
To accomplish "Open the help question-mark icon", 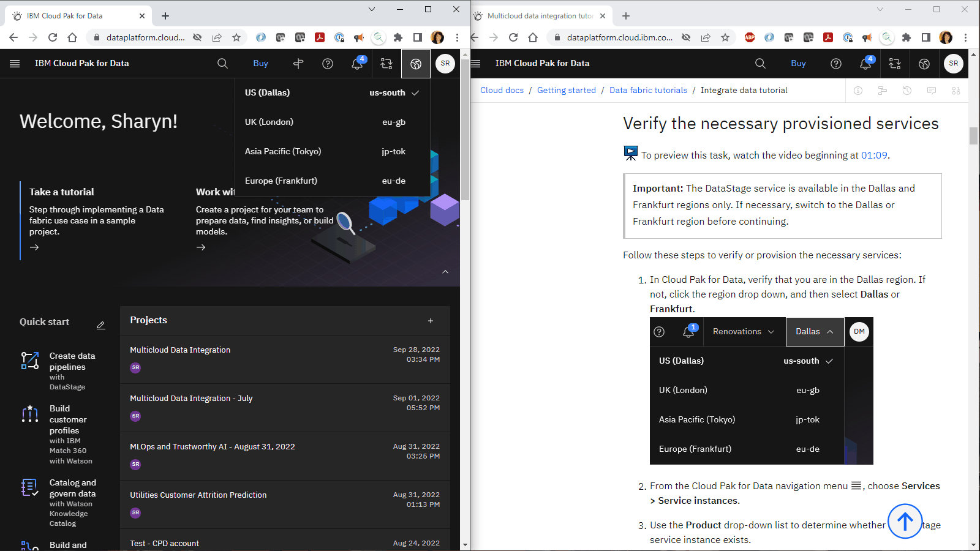I will [x=328, y=64].
